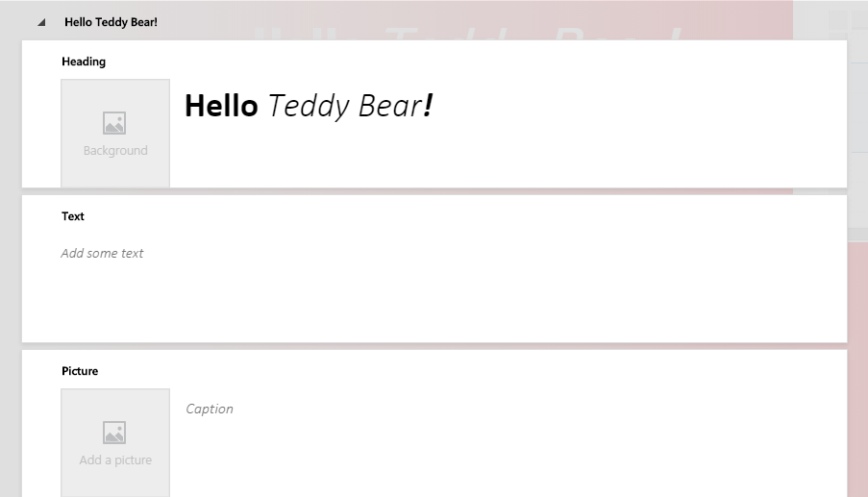Click the bold word Hello in heading
868x497 pixels.
[x=221, y=105]
